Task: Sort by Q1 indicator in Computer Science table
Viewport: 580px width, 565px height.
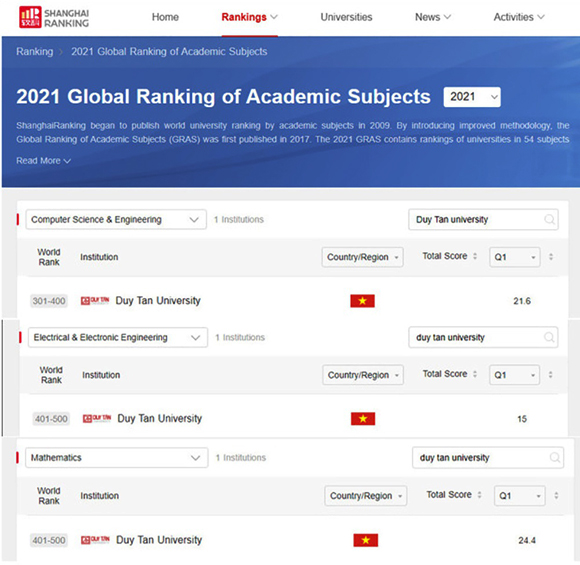Action: (551, 257)
